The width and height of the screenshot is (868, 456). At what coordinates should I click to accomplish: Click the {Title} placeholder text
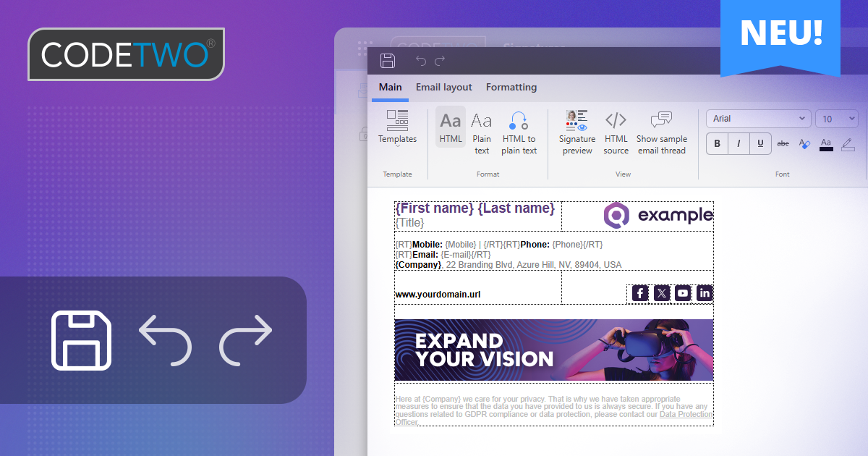pyautogui.click(x=410, y=222)
